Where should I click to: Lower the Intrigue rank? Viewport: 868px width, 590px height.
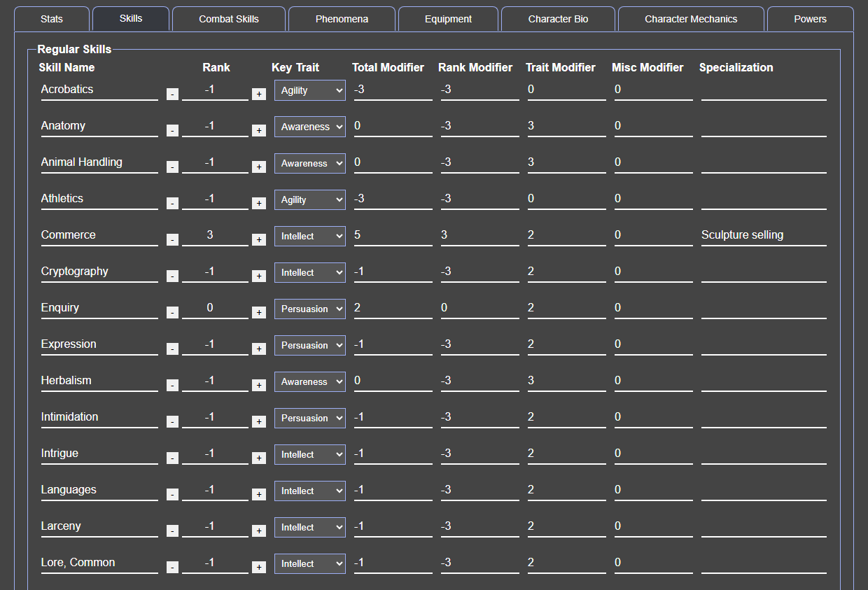click(172, 458)
